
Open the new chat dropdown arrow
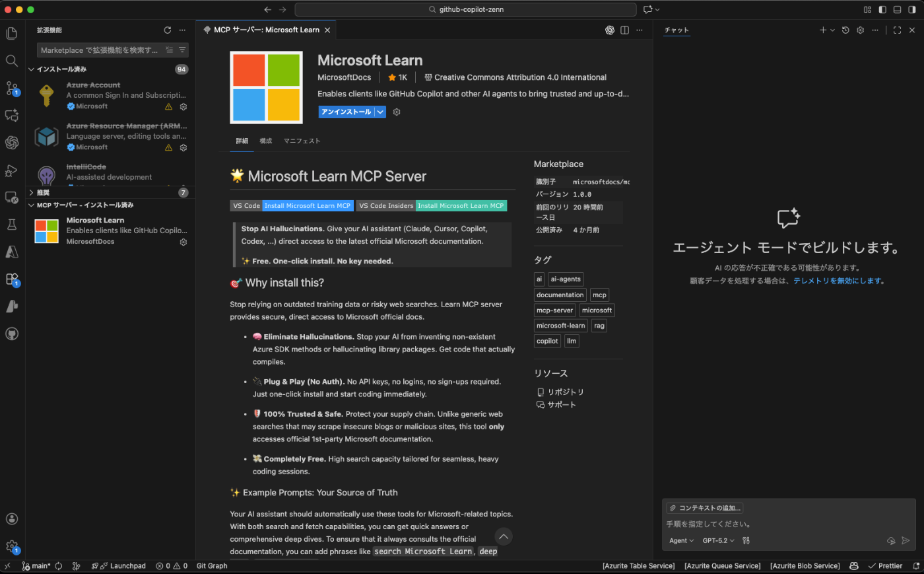832,30
